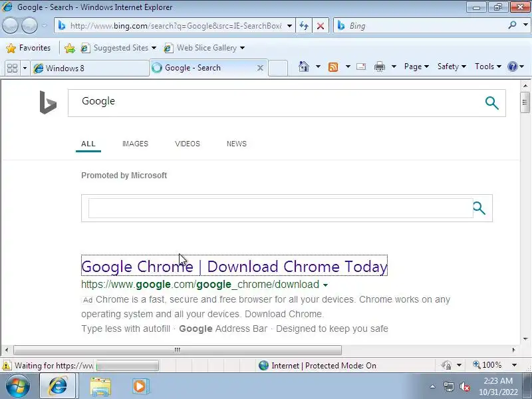
Task: Submit search with the top magnifier icon
Action: coord(491,103)
